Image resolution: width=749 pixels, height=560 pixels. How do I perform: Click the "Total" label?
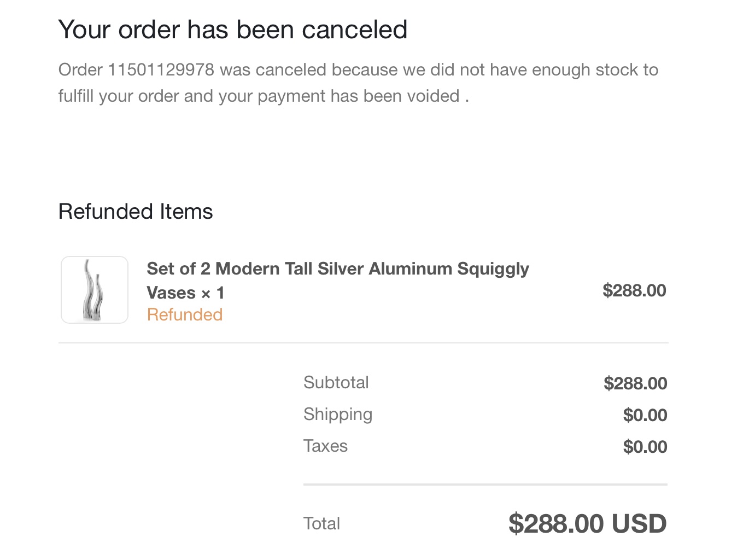(321, 523)
